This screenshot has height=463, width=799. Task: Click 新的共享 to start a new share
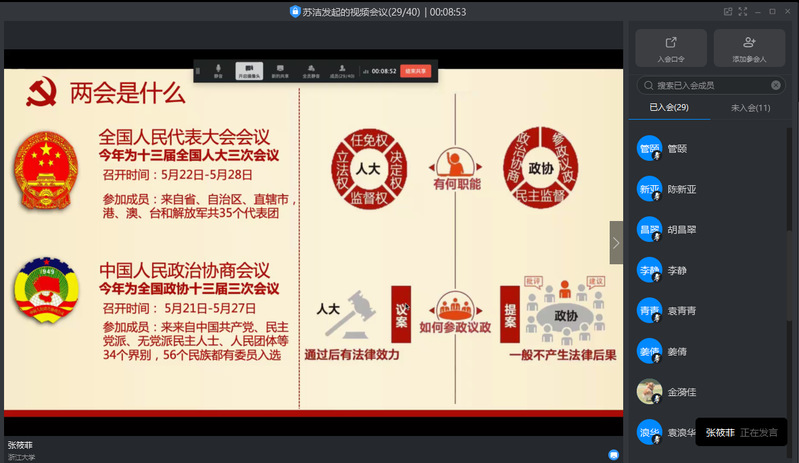(x=280, y=71)
